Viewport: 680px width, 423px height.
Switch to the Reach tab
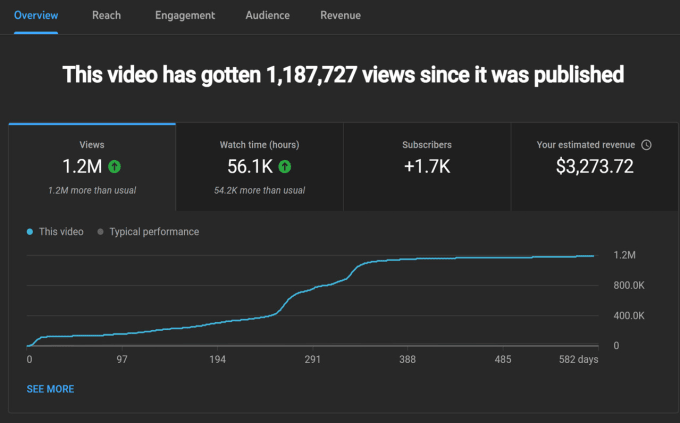click(x=106, y=16)
